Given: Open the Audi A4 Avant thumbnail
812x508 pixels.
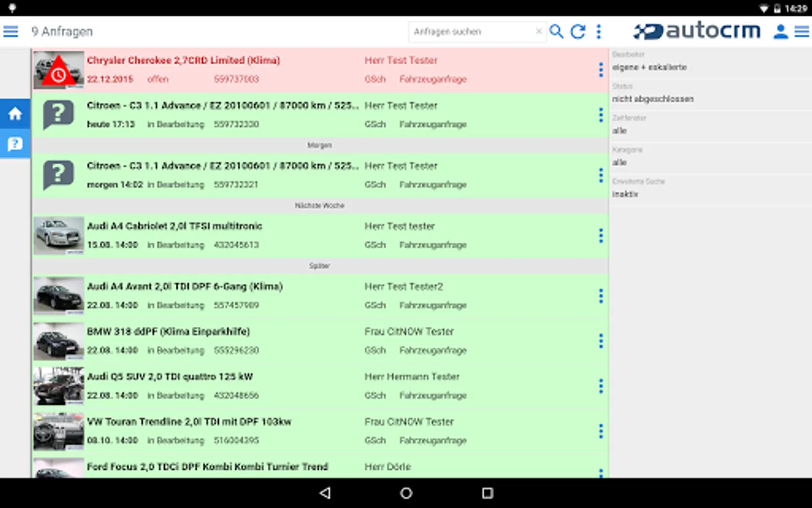Looking at the screenshot, I should 59,296.
